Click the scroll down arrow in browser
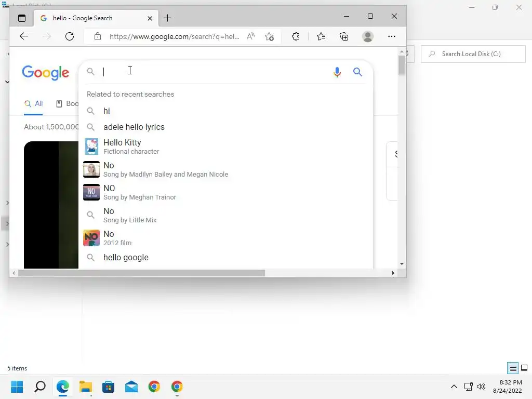Screen dimensions: 532x399 [402, 263]
